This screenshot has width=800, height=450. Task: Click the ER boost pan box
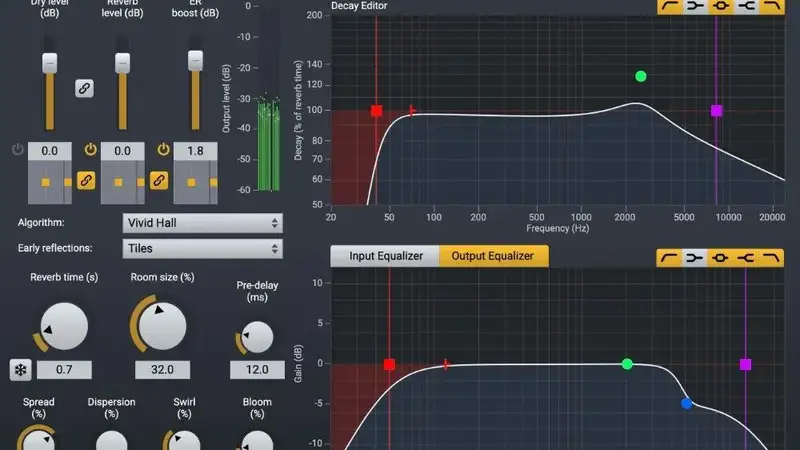tap(195, 182)
